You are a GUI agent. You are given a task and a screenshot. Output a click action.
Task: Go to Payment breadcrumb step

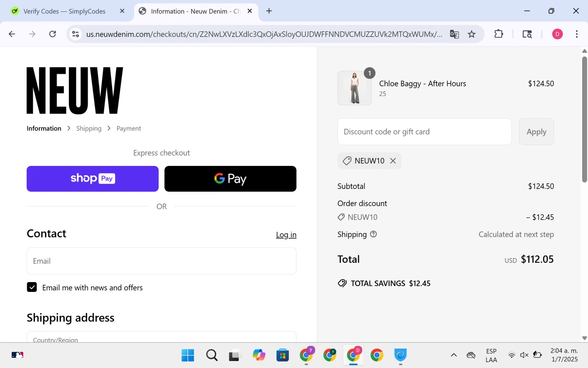129,128
